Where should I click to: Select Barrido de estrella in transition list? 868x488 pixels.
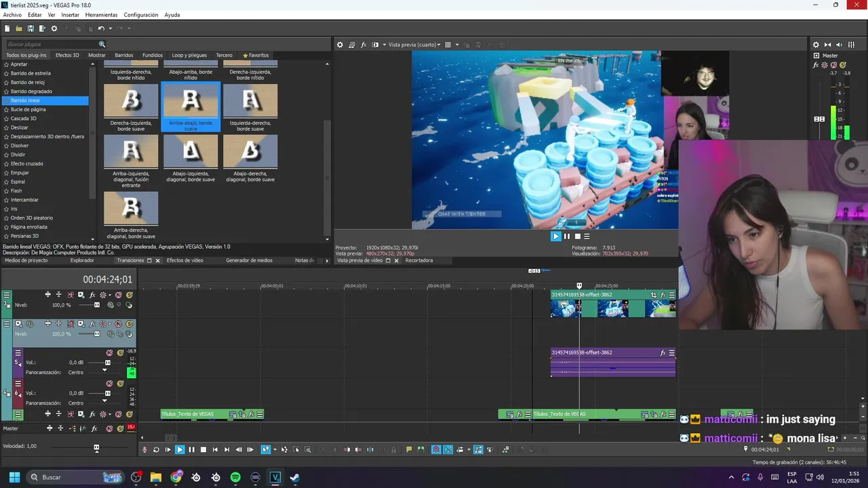point(31,73)
